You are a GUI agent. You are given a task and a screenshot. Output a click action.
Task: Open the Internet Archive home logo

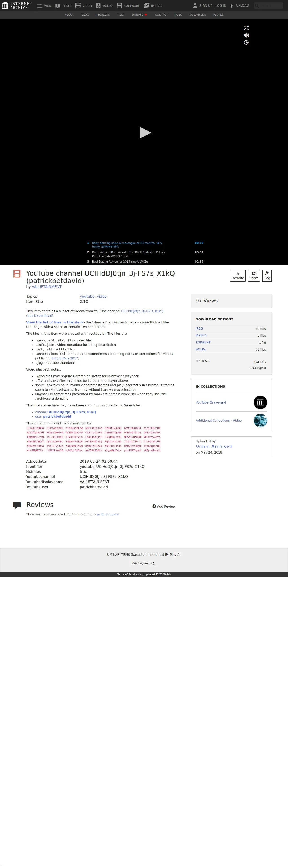[x=17, y=5]
